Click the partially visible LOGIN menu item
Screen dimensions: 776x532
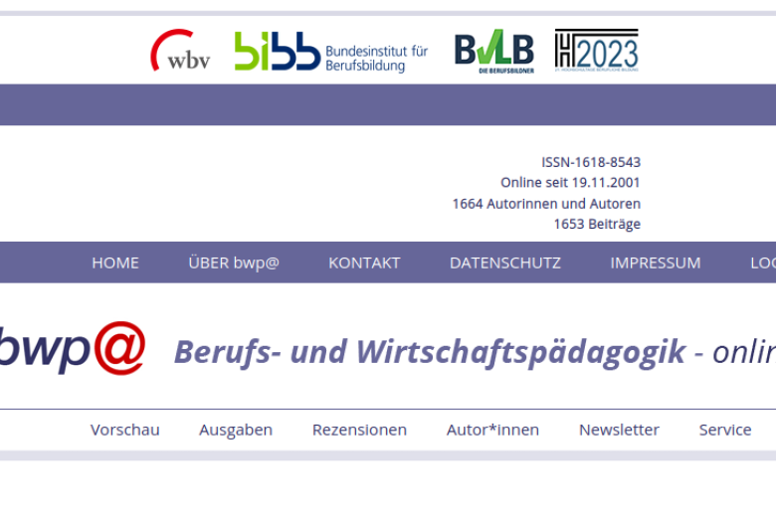[763, 263]
